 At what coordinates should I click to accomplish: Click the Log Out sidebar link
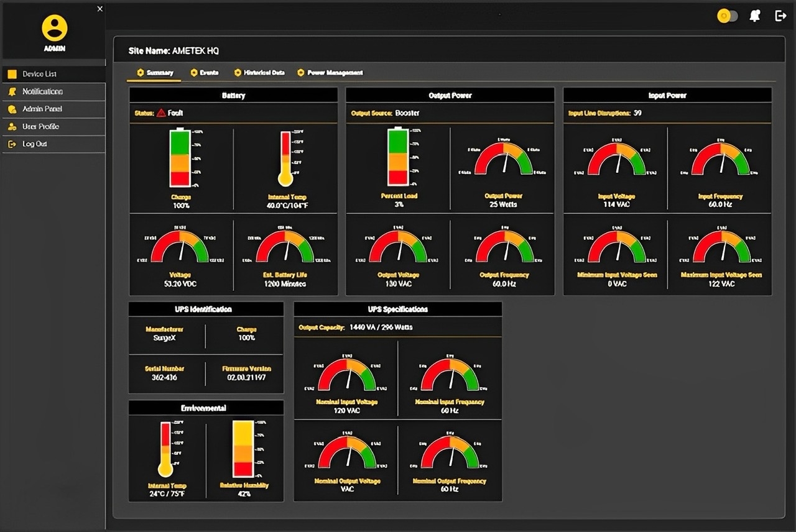pos(53,144)
